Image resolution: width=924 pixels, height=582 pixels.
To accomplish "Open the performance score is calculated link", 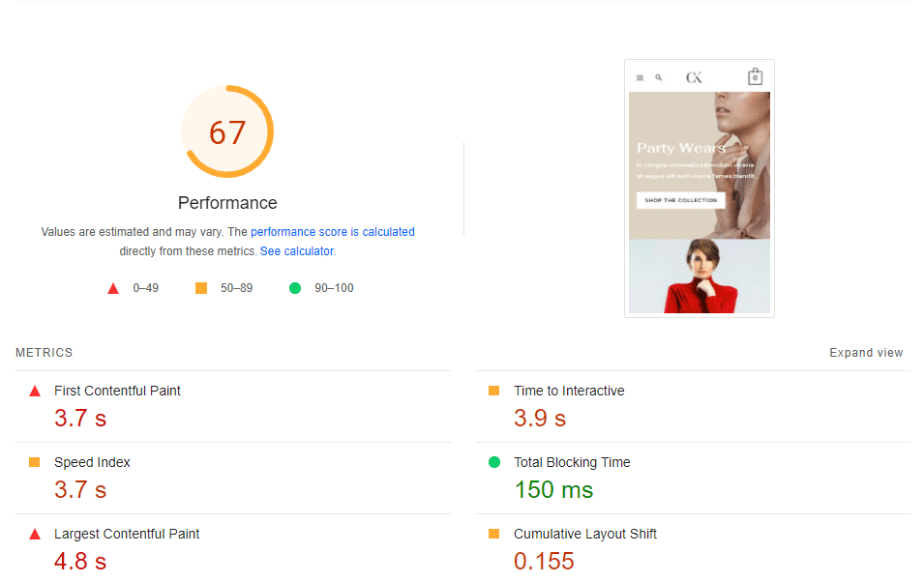I will point(333,232).
